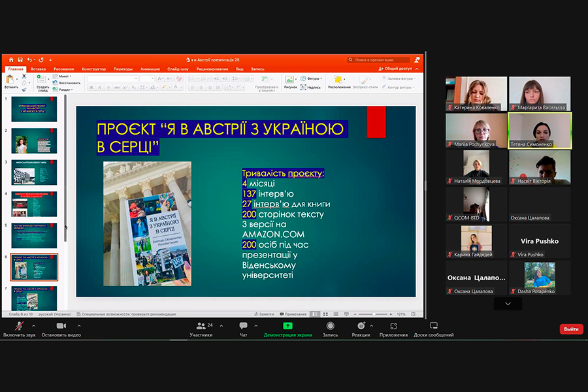Open Доски сообщений whiteboards icon

[433, 325]
